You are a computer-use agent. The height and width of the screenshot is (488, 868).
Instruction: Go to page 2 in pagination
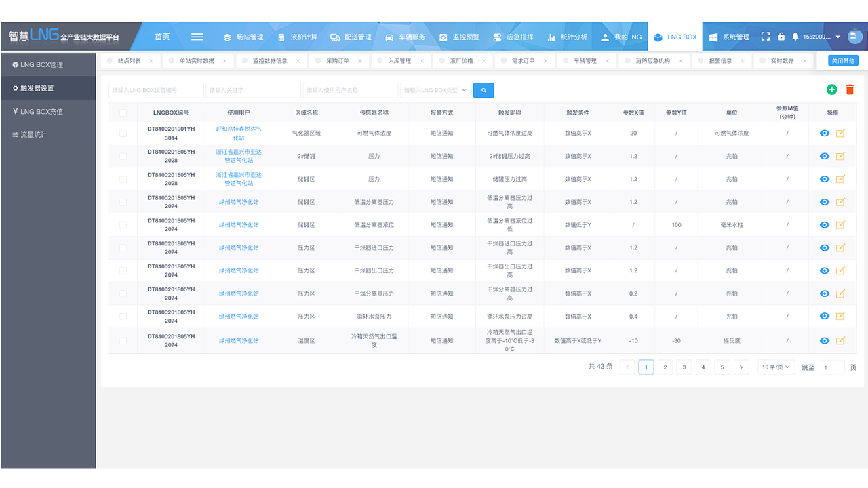(x=665, y=367)
